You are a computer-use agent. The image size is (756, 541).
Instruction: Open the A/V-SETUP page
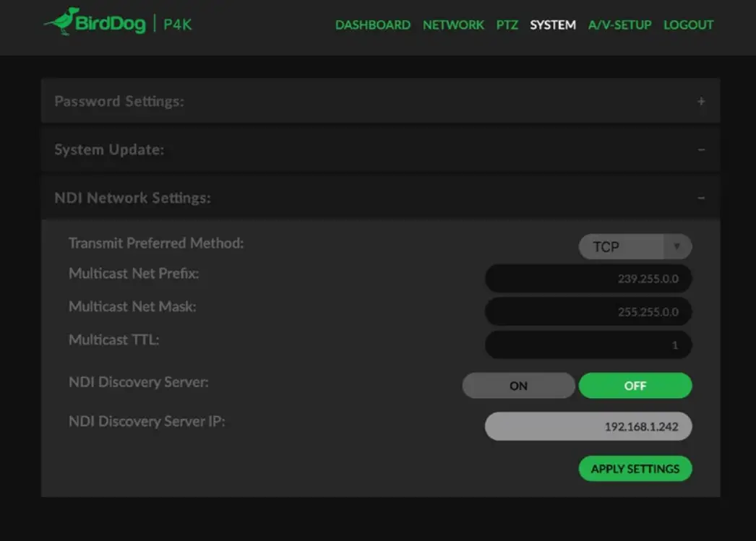pyautogui.click(x=619, y=25)
